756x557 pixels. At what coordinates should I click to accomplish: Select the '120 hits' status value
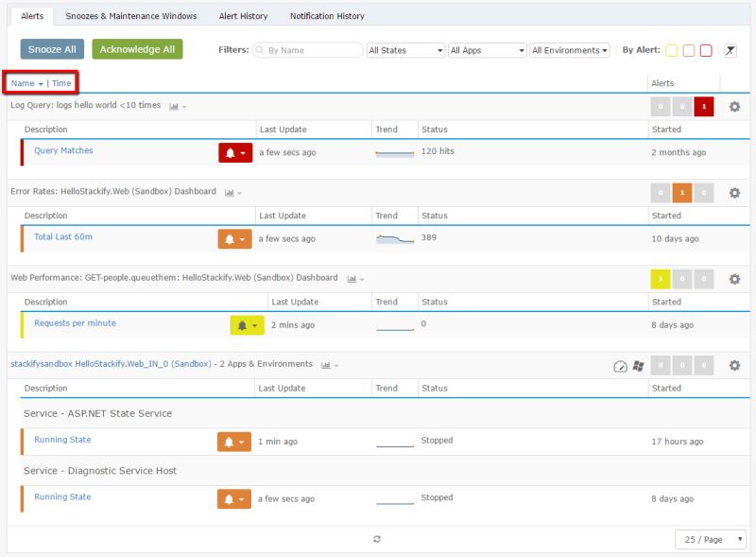pos(438,151)
